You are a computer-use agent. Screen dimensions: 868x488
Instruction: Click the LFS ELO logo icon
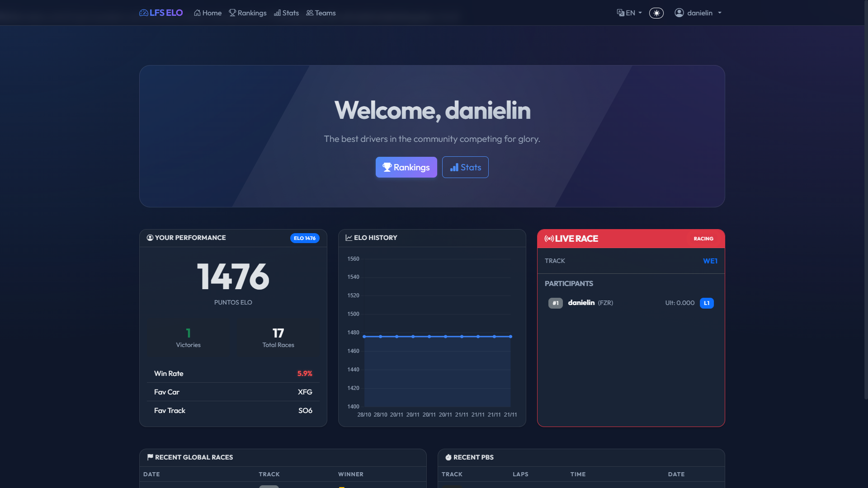coord(143,13)
